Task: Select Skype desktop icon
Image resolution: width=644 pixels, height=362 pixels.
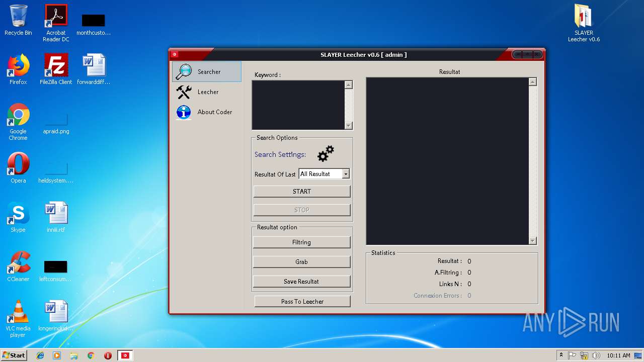Action: click(18, 217)
